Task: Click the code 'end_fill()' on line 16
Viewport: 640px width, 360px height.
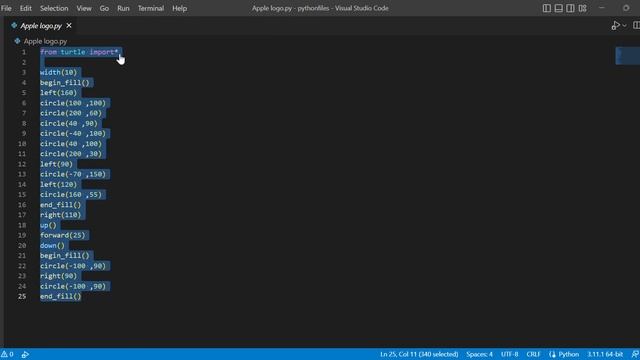Action: click(x=60, y=205)
